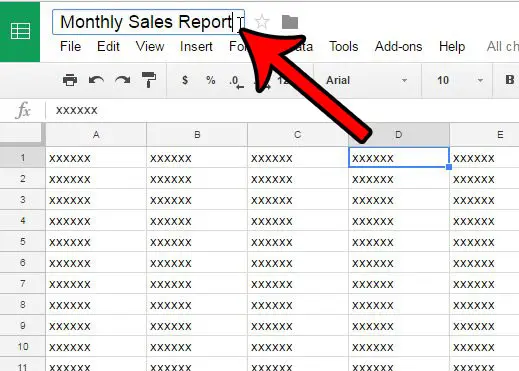This screenshot has width=519, height=371.
Task: Select cell C9
Action: [x=298, y=325]
